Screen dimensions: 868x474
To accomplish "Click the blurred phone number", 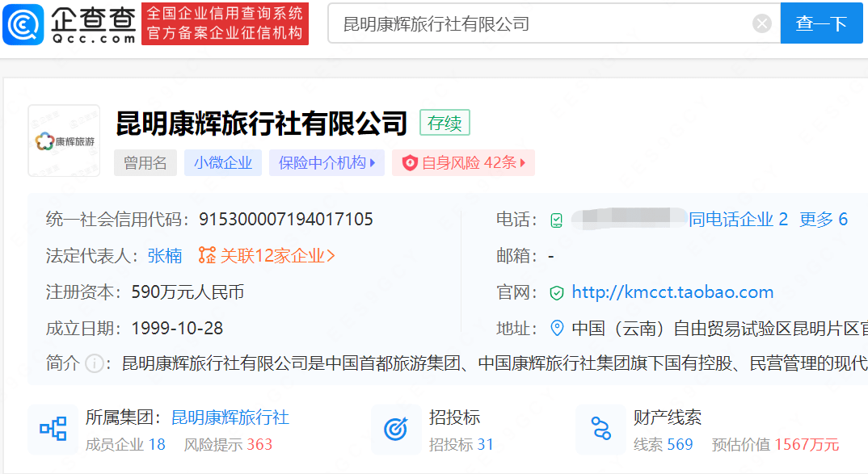I will tap(630, 219).
